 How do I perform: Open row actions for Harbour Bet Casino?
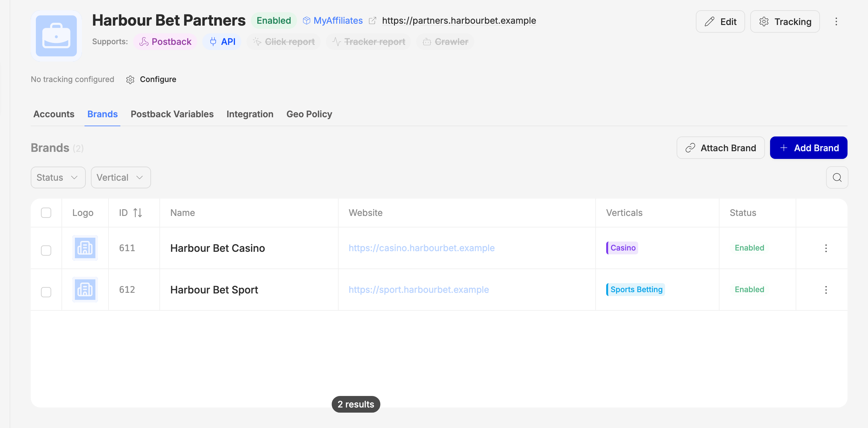[825, 248]
